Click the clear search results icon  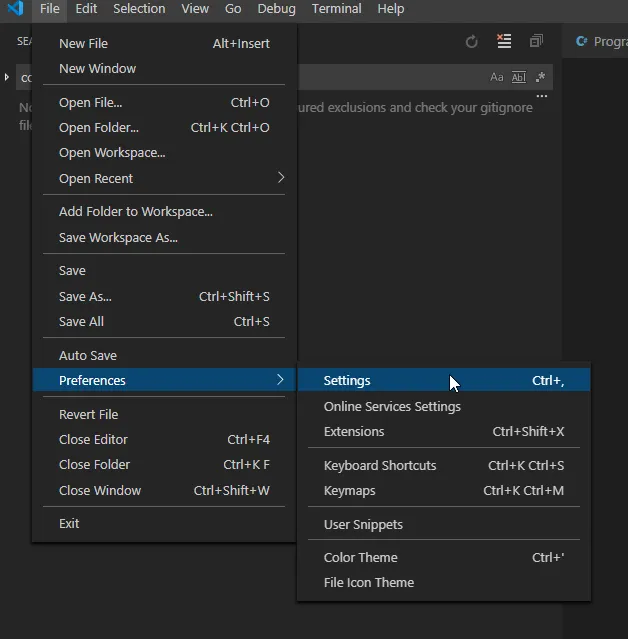(504, 41)
